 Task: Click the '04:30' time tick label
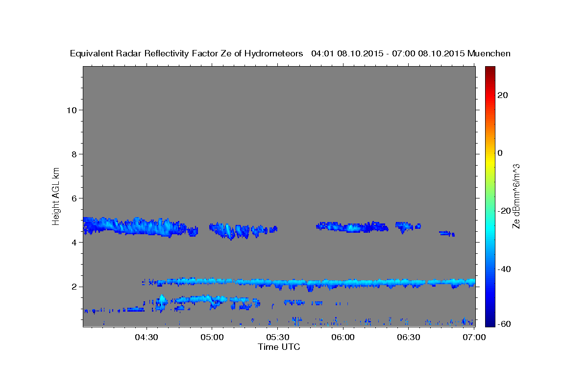146,337
